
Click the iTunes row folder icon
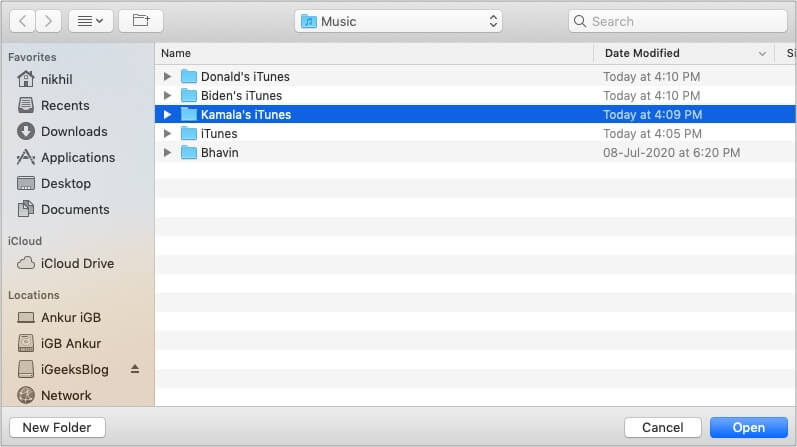coord(189,133)
